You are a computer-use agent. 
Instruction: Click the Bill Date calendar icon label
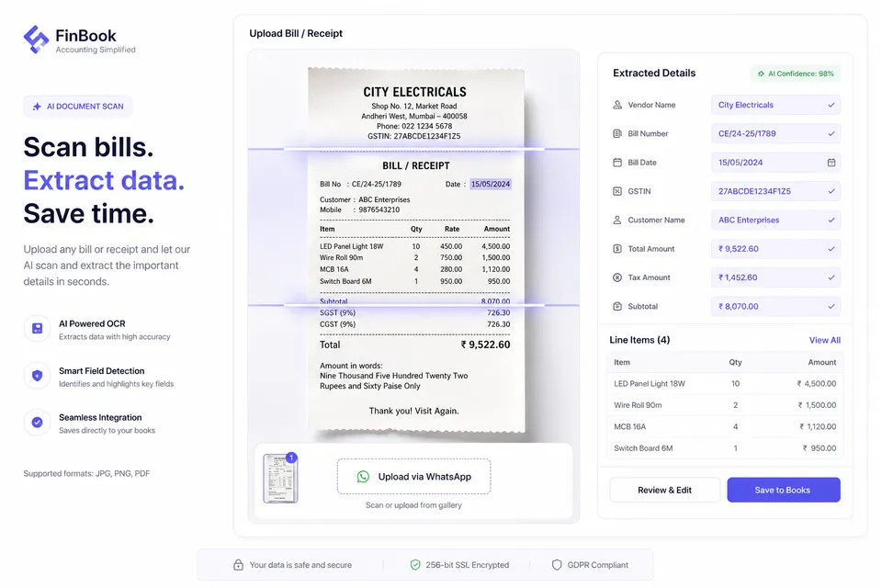pyautogui.click(x=617, y=162)
